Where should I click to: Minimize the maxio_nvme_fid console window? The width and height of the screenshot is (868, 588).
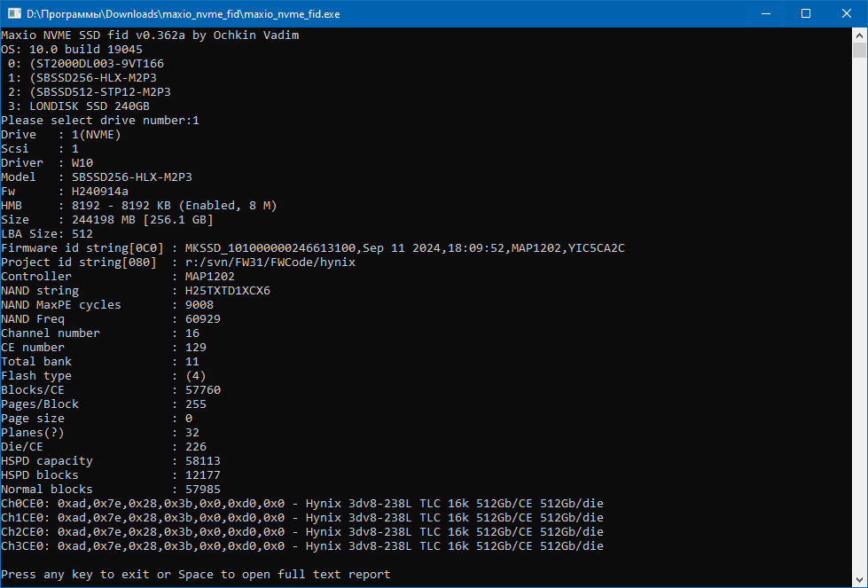click(766, 14)
